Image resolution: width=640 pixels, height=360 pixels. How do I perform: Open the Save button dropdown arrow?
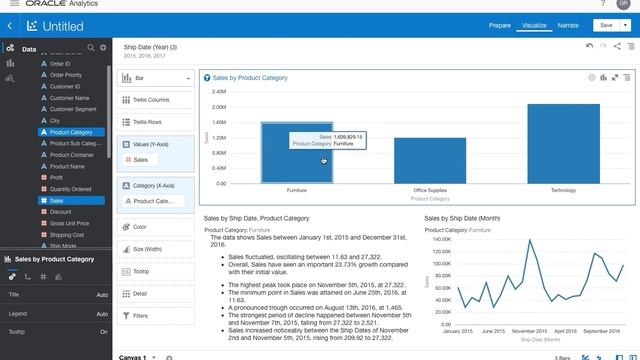625,25
